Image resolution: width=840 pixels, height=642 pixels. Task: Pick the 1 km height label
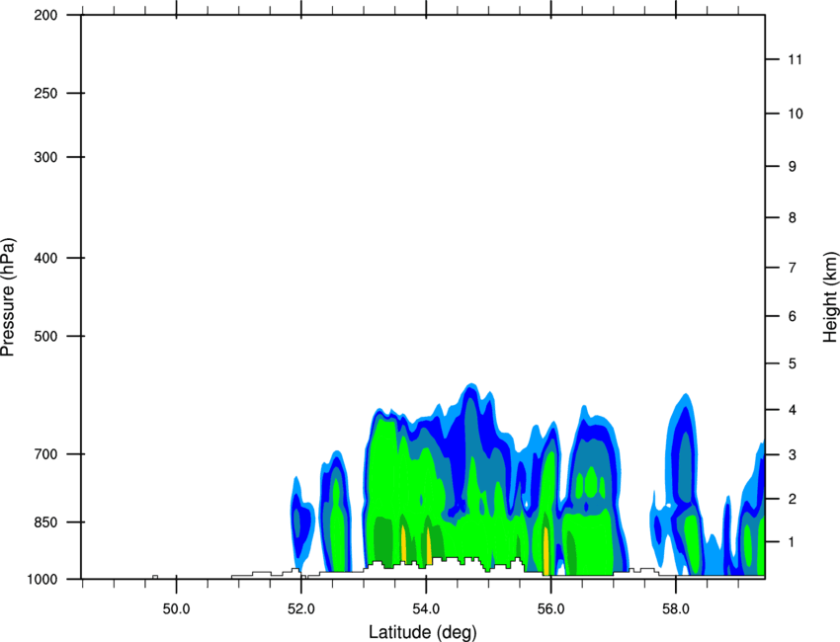pyautogui.click(x=793, y=542)
